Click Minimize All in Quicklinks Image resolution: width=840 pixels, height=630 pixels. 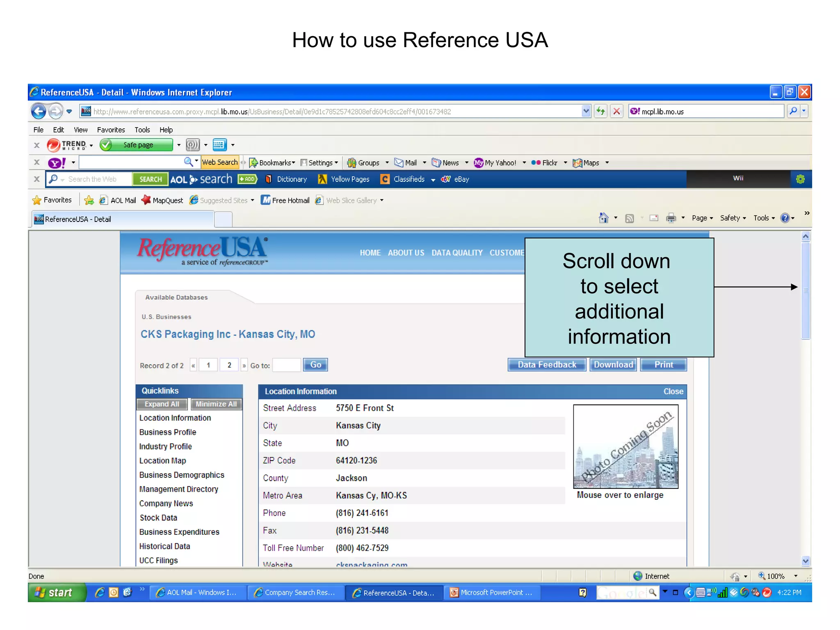tap(216, 404)
